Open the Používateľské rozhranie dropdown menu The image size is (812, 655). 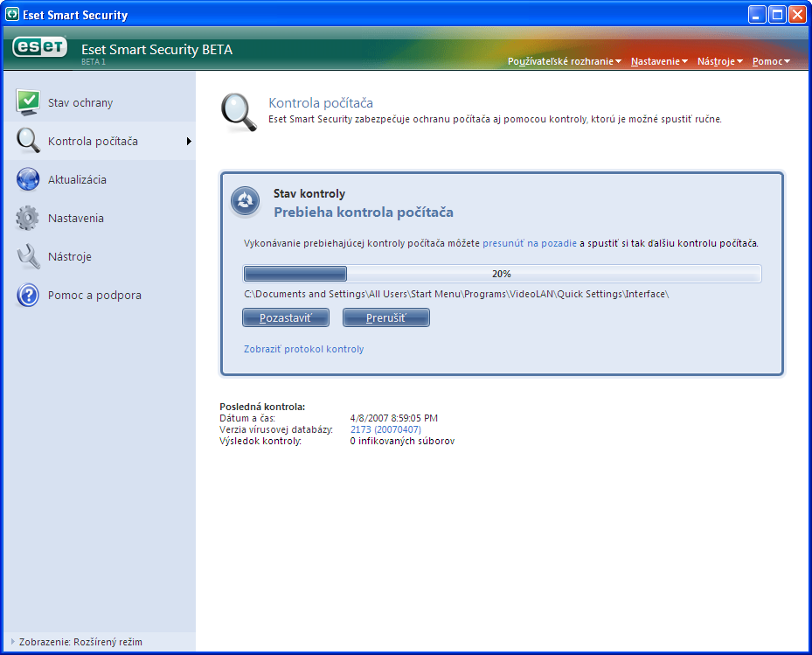(x=565, y=61)
